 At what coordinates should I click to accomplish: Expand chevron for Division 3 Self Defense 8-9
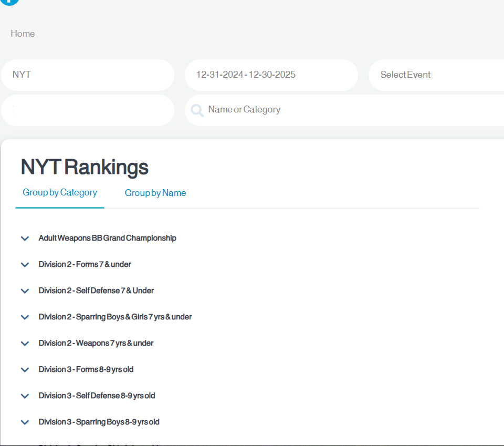pos(25,396)
